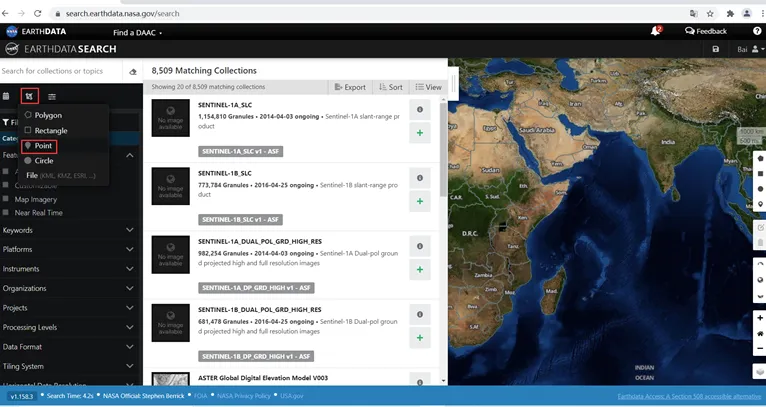
Task: Expand the Processing Levels section
Action: click(x=68, y=327)
